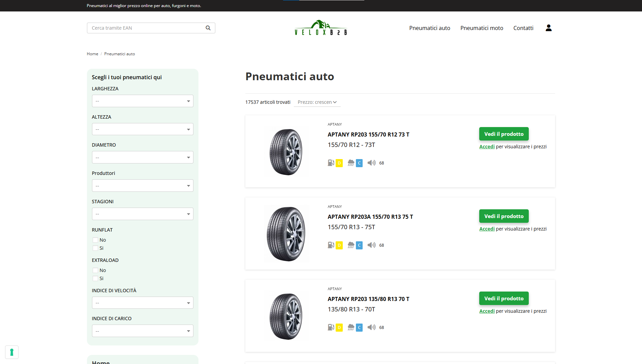
Task: Click the VeloxB2B logo
Action: click(320, 27)
